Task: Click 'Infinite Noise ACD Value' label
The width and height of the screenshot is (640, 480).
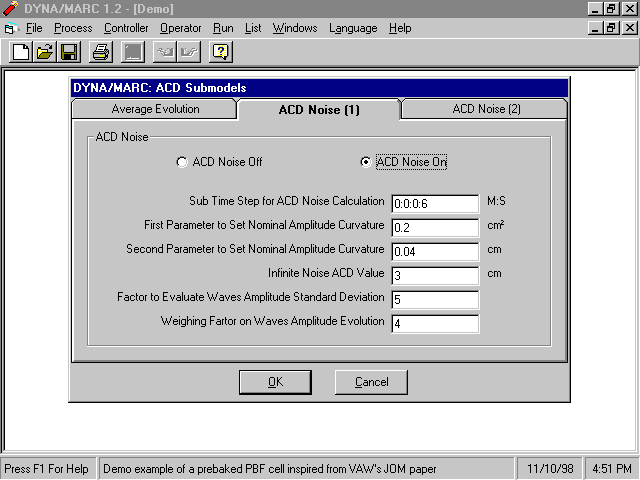Action: (x=326, y=273)
